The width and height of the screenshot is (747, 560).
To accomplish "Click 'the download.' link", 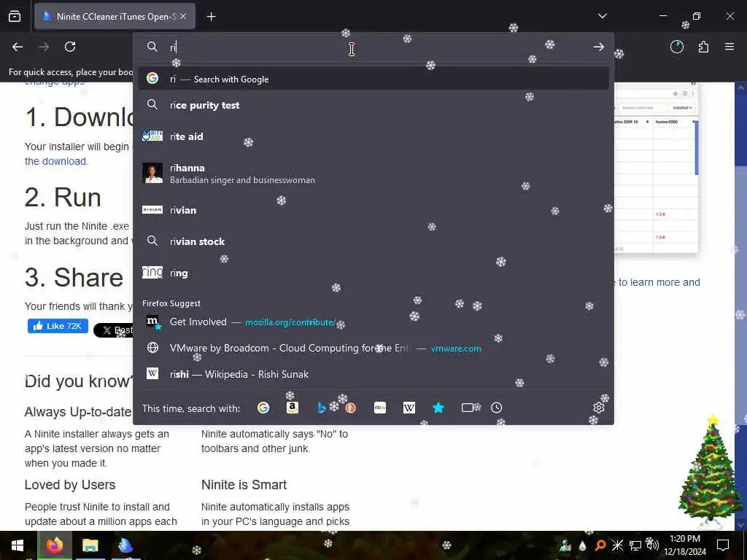I will [56, 161].
